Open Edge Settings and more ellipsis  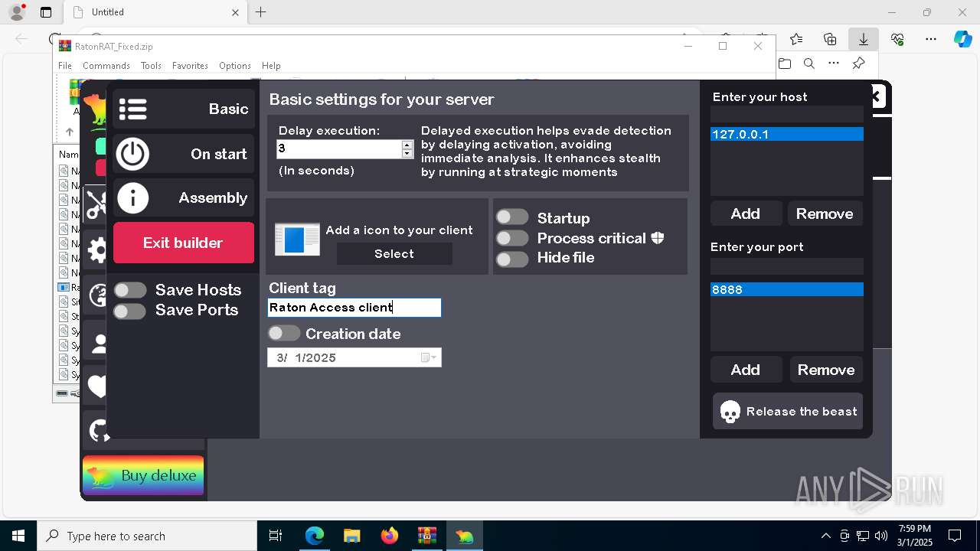(931, 39)
